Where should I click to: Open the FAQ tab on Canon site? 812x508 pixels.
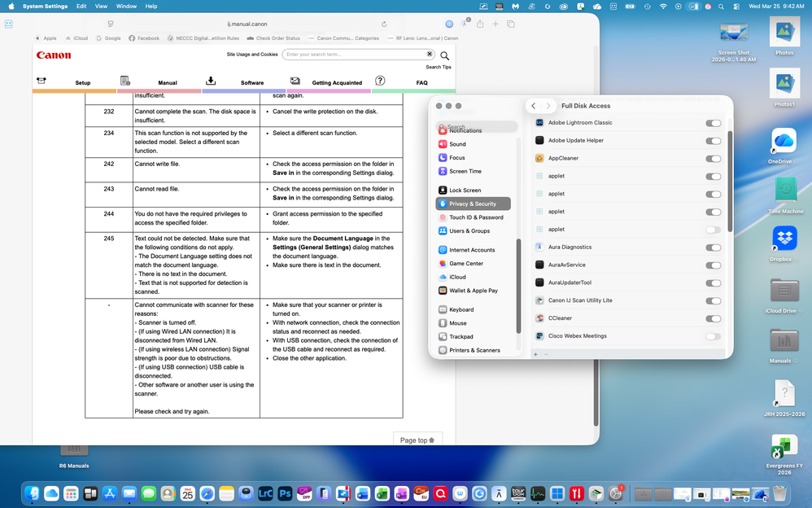tap(414, 82)
